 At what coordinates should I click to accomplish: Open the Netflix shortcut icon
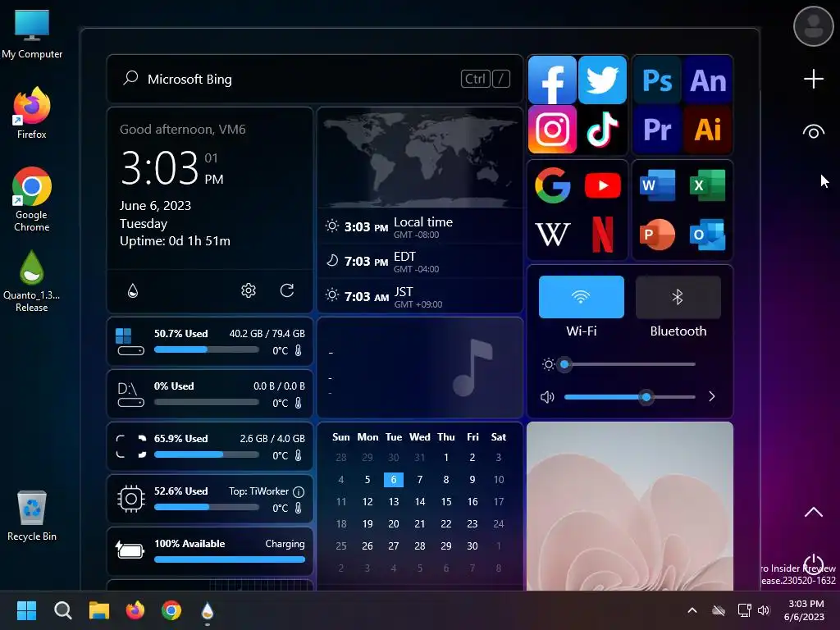(603, 234)
